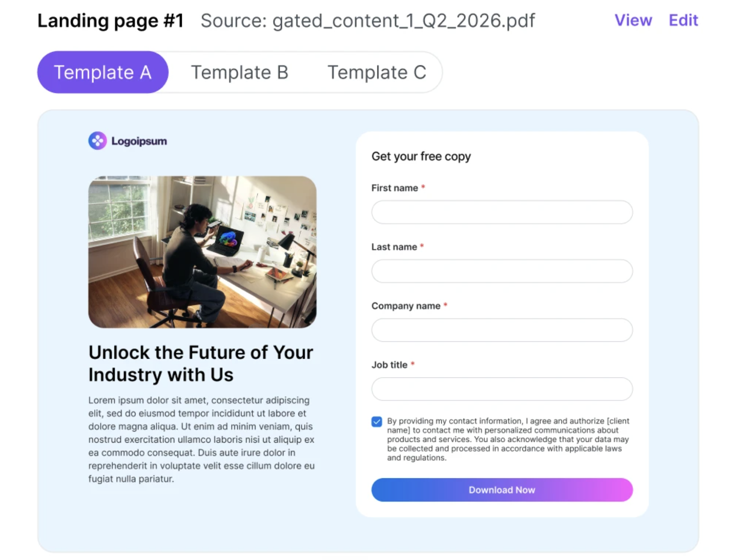
Task: Click the Lorem ipsum body paragraph
Action: (201, 439)
